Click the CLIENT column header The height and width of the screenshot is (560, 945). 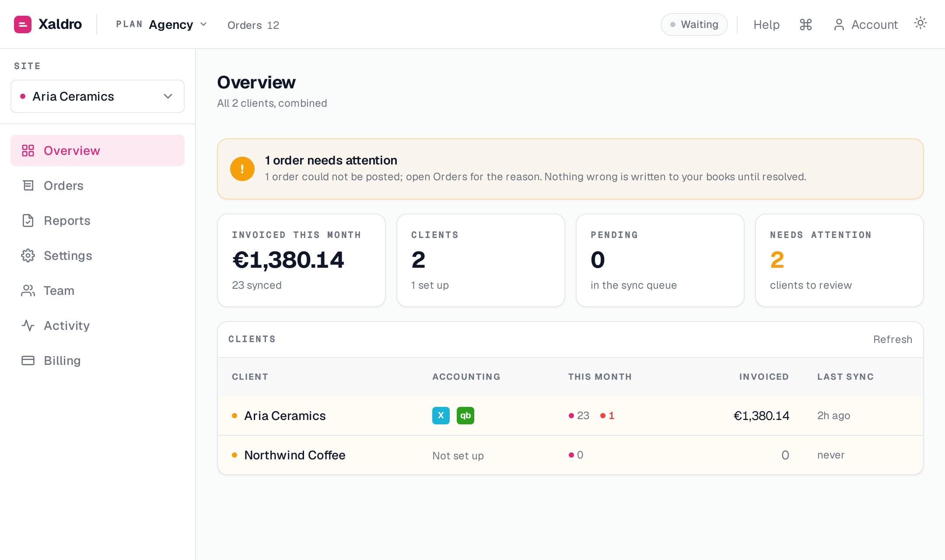click(250, 377)
